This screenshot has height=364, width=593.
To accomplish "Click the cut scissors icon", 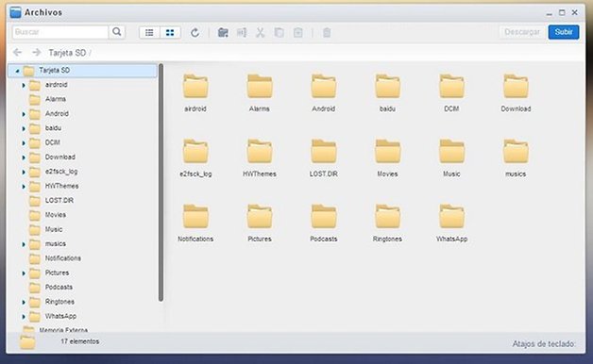I will 260,33.
